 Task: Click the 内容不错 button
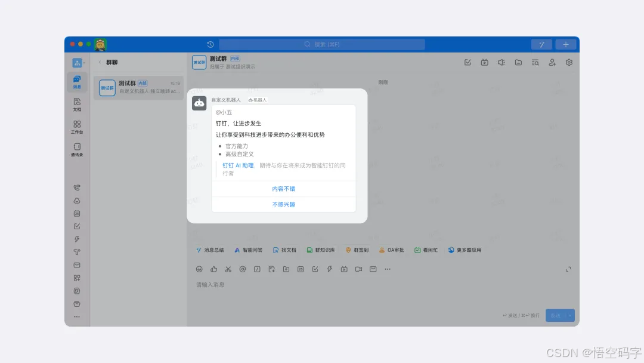pos(283,189)
